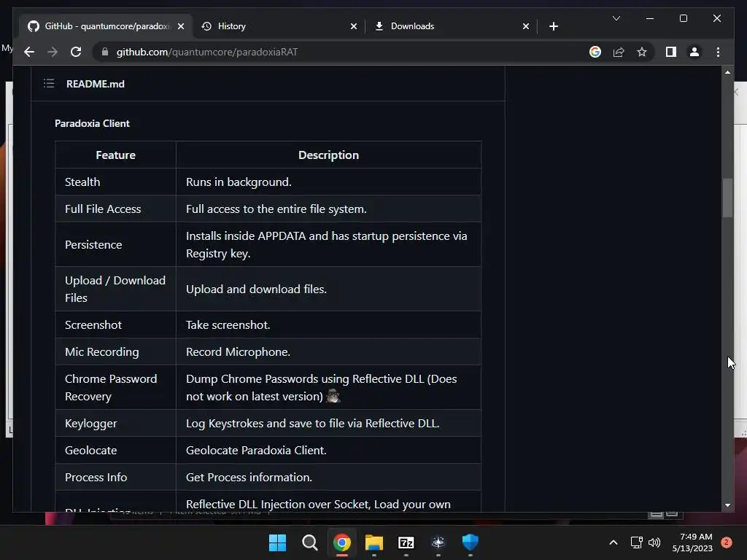Share this page via the share icon
This screenshot has width=747, height=560.
(x=619, y=52)
